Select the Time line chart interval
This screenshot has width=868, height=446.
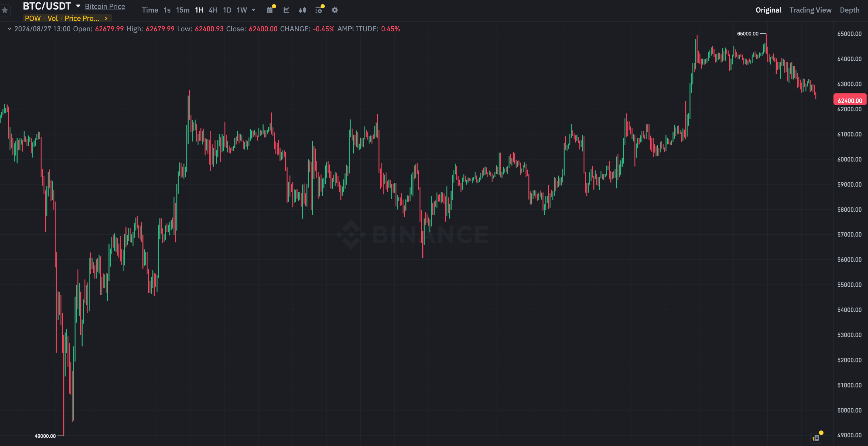150,10
